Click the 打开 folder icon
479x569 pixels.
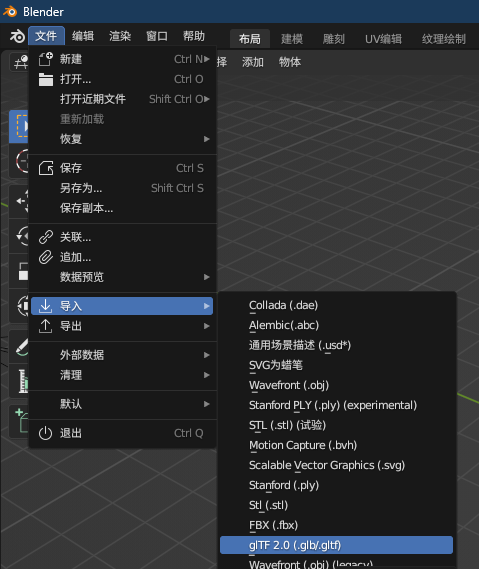coord(46,79)
